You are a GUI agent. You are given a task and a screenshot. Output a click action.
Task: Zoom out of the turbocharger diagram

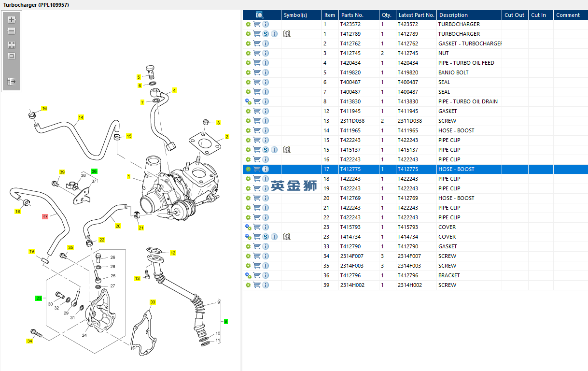tap(12, 31)
